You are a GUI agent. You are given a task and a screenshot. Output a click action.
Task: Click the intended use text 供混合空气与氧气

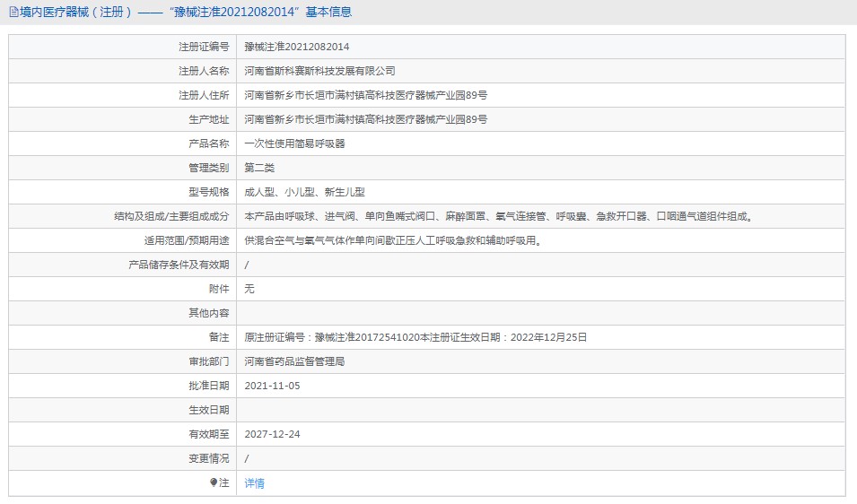395,240
